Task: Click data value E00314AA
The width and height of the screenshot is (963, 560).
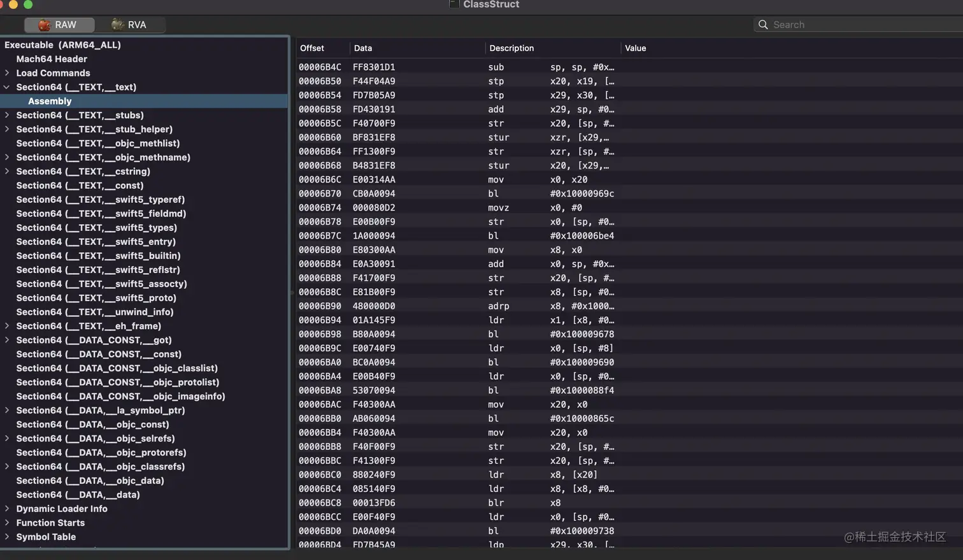Action: pos(374,179)
